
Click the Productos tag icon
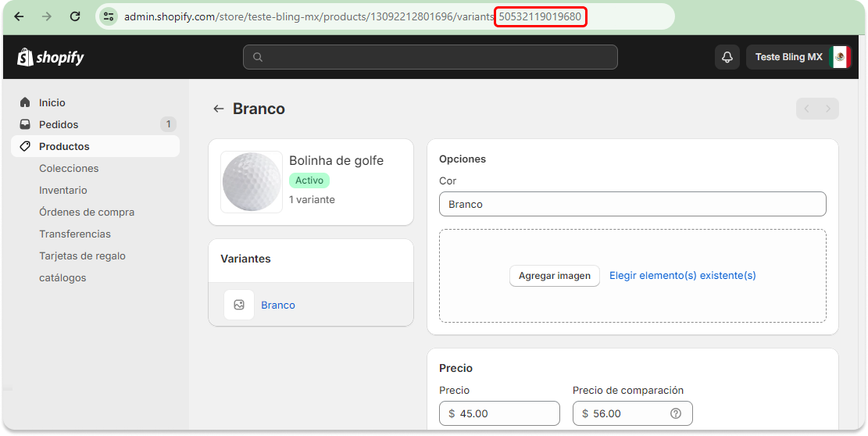click(25, 146)
